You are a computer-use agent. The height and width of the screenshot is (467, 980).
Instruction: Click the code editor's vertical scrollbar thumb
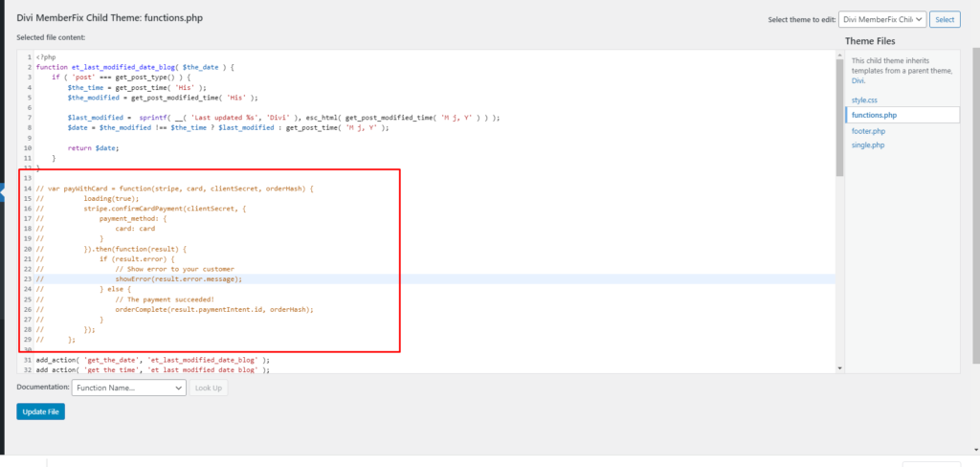click(x=839, y=115)
